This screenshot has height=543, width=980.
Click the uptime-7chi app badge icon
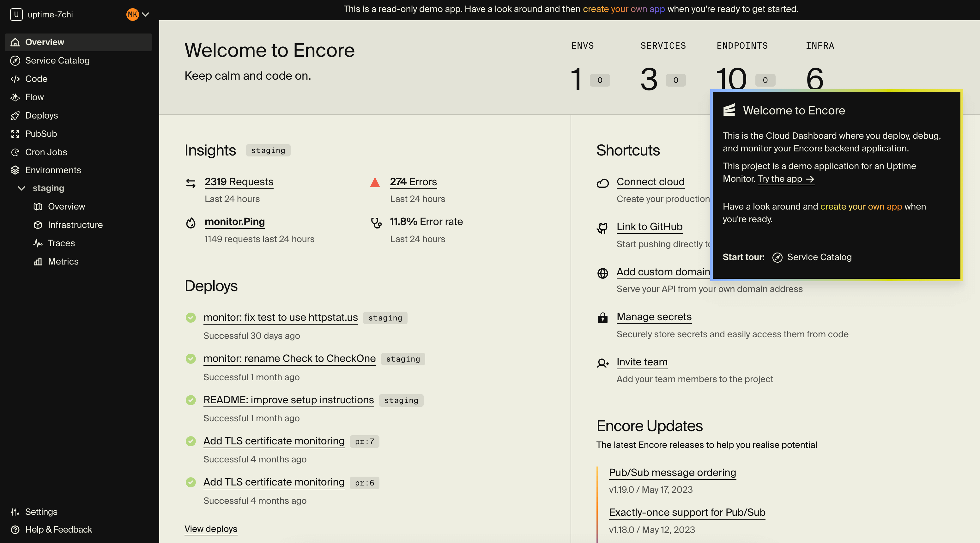pyautogui.click(x=16, y=15)
